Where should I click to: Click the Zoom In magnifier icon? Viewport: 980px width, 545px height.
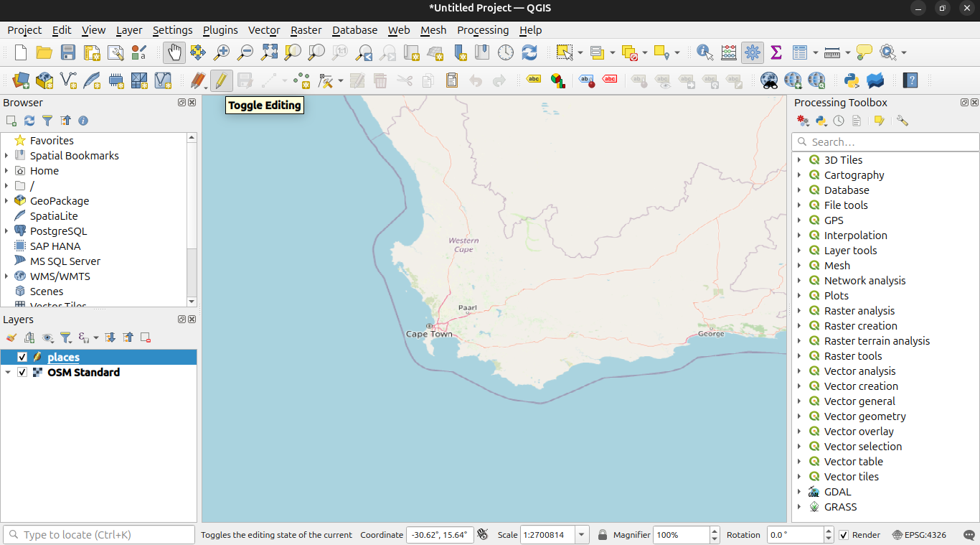coord(222,52)
